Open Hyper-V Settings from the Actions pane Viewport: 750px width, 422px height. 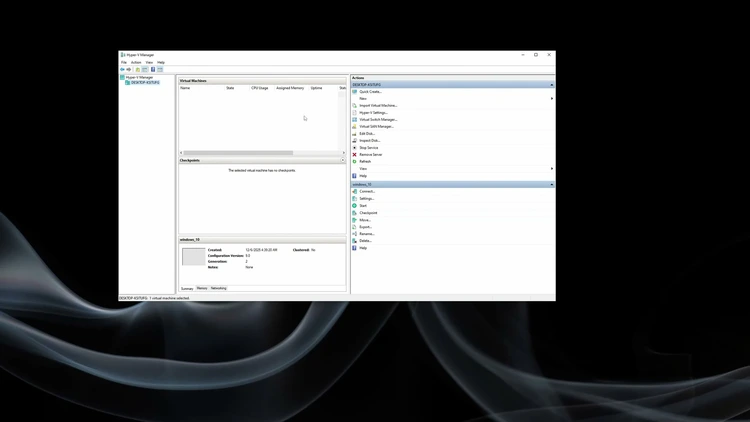373,112
